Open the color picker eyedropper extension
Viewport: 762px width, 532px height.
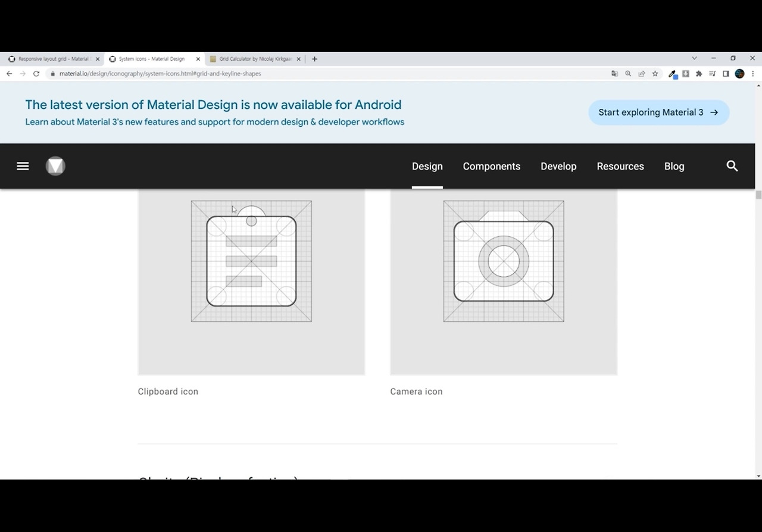(673, 74)
